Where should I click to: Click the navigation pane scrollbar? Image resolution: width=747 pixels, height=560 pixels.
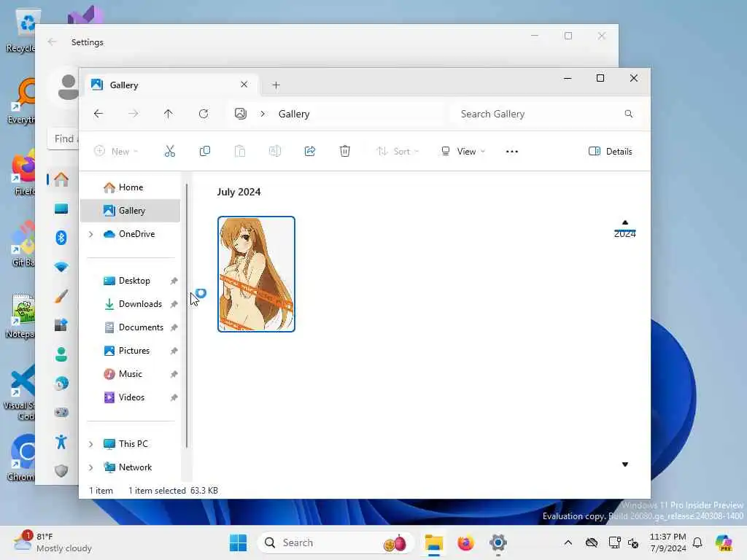click(x=187, y=315)
